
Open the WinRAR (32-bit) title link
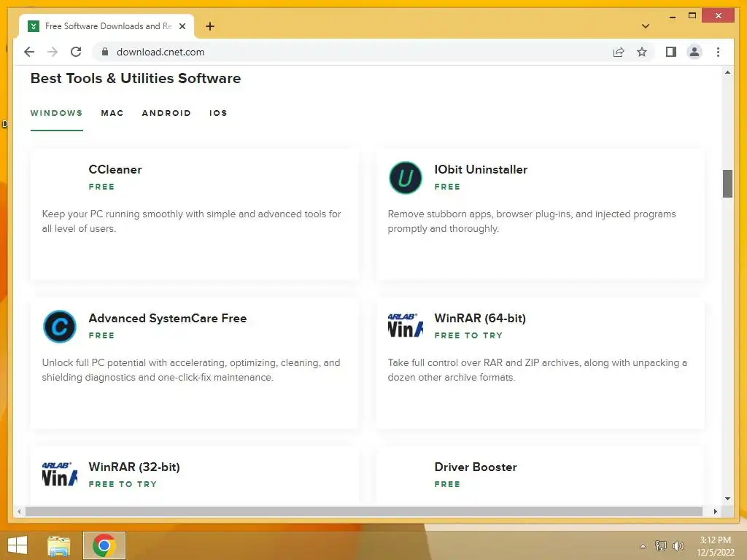pyautogui.click(x=134, y=467)
